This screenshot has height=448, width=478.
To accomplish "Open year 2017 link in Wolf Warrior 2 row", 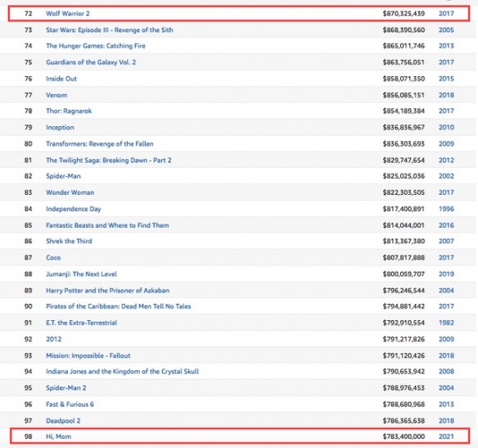I will click(x=446, y=13).
